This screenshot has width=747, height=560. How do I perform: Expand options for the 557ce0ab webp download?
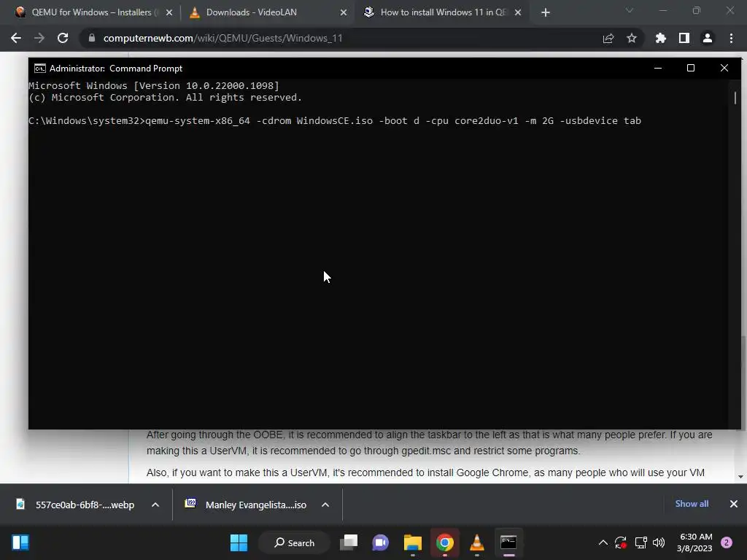155,505
